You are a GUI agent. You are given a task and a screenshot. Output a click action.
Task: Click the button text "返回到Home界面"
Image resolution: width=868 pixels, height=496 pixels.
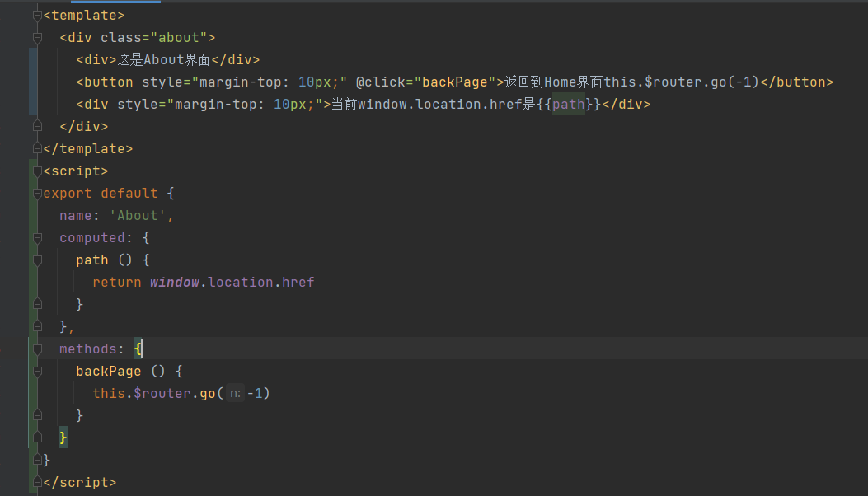[x=554, y=82]
